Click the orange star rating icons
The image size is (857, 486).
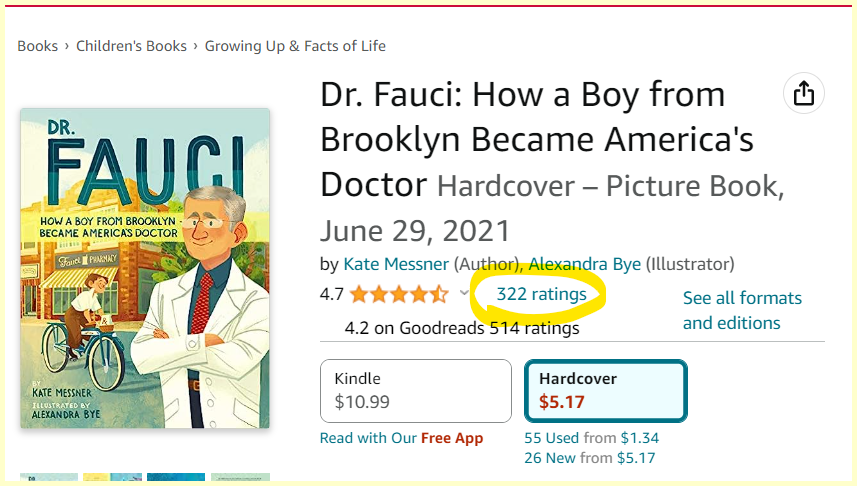tap(399, 294)
